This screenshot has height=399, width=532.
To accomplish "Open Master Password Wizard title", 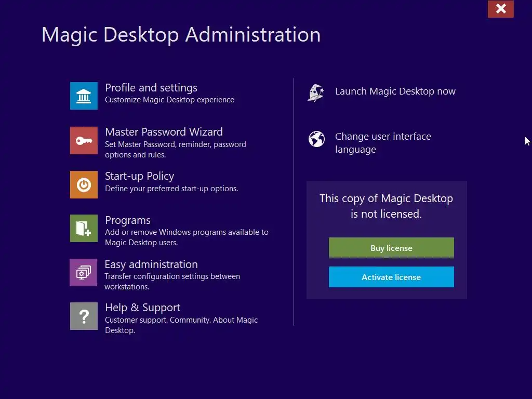I will [x=164, y=132].
